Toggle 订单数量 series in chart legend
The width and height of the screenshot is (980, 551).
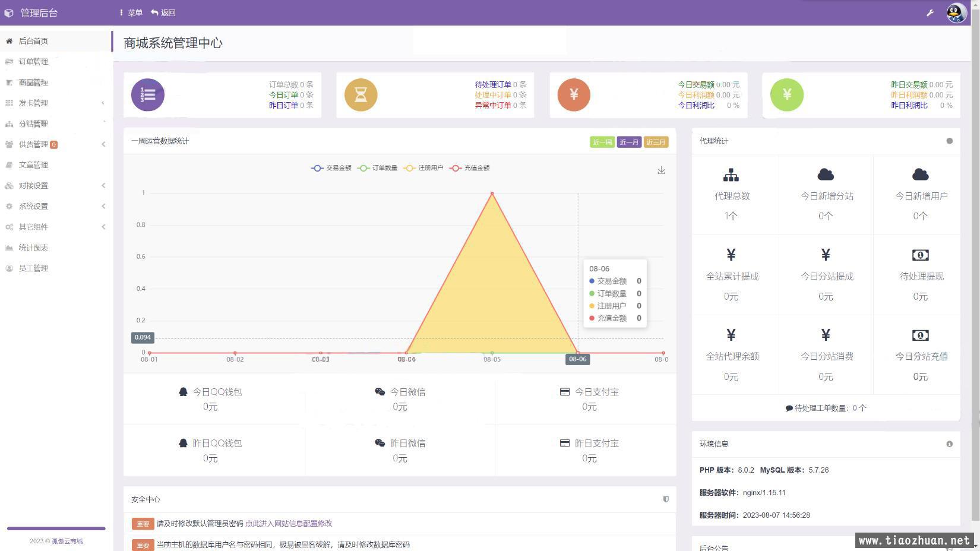[377, 168]
